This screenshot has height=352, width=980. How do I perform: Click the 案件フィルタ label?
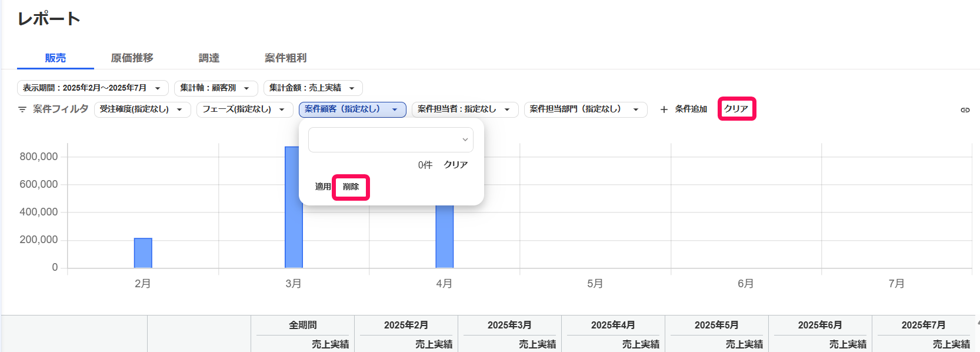click(61, 109)
